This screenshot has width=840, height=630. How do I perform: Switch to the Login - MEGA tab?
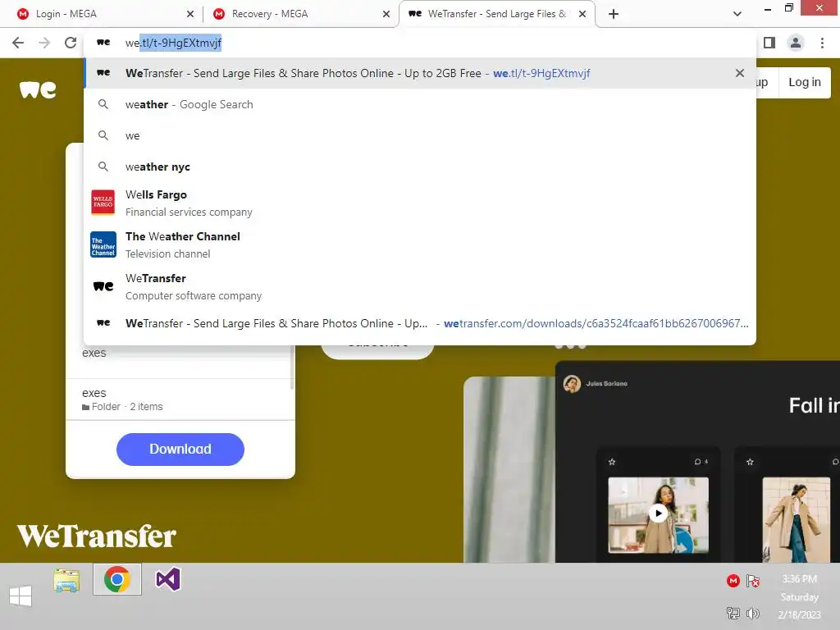[x=102, y=14]
